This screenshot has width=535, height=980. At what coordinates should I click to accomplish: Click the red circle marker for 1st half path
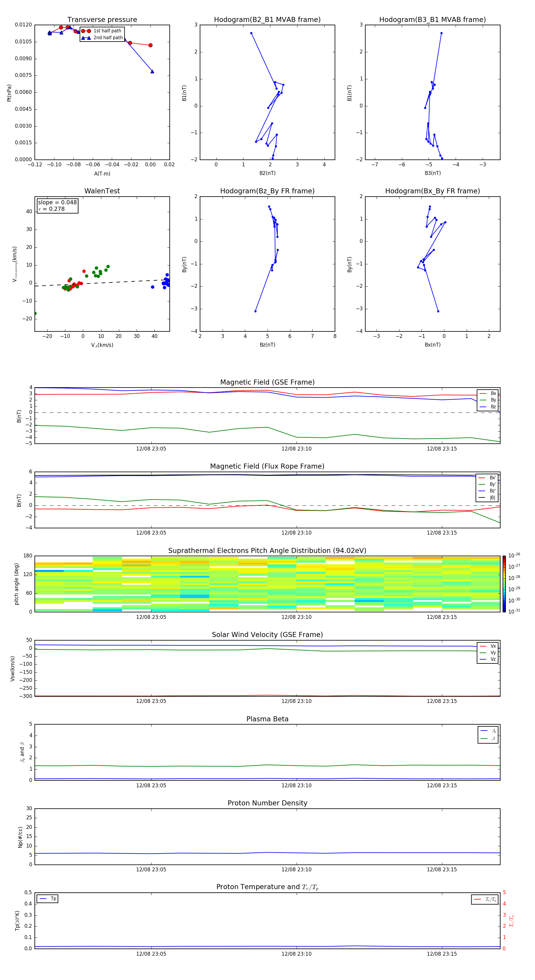coord(86,31)
